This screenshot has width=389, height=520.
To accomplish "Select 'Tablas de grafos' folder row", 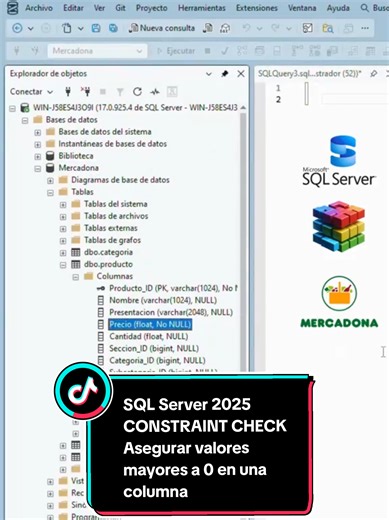I will pos(112,240).
